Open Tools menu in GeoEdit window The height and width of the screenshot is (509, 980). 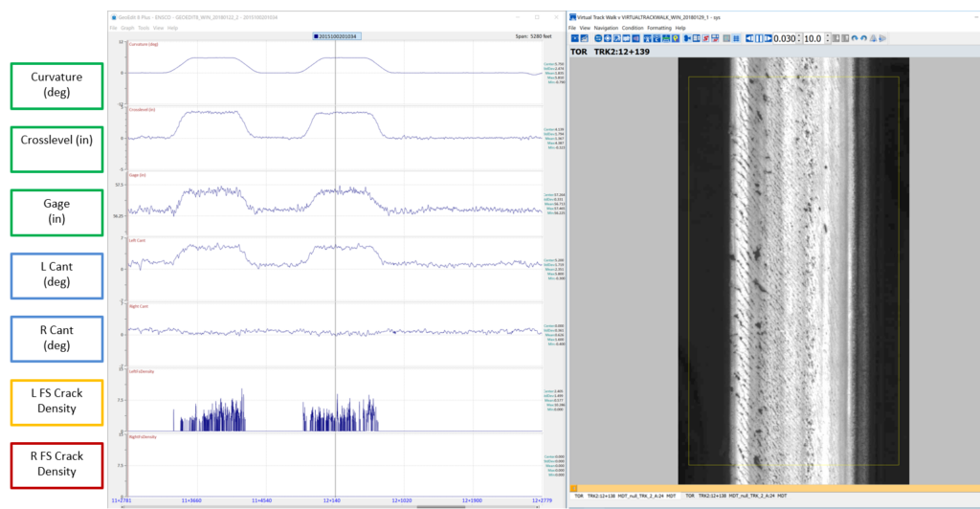tap(144, 28)
